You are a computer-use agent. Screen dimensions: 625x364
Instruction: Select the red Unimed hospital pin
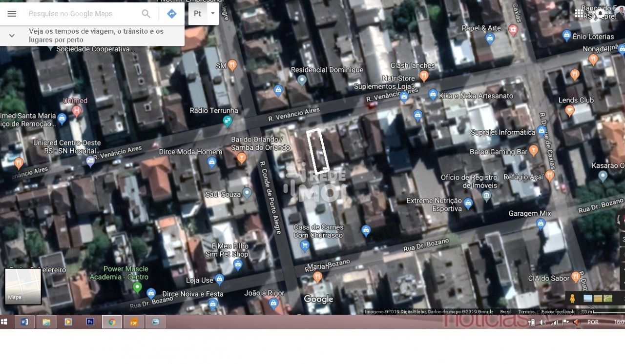click(76, 111)
